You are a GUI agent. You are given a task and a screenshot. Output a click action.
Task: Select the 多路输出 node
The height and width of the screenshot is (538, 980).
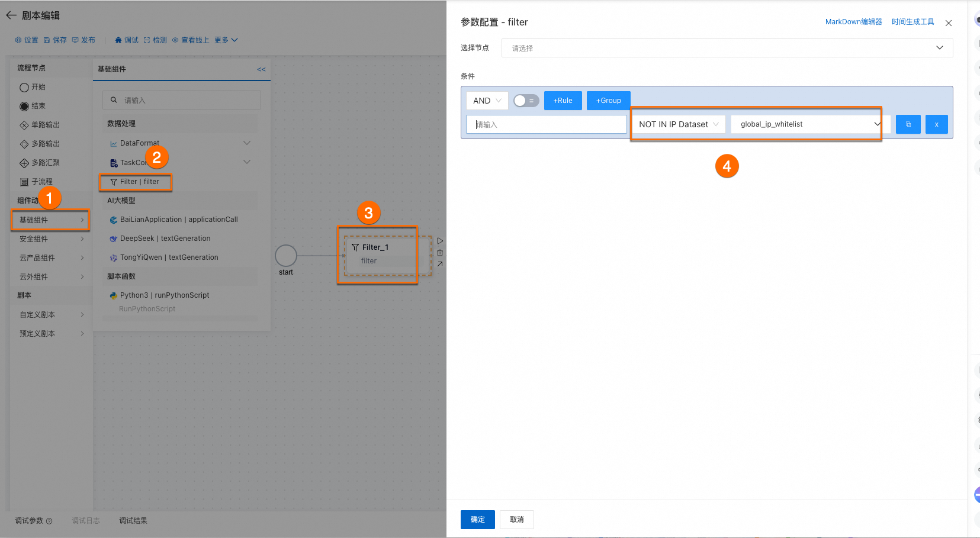click(x=40, y=144)
